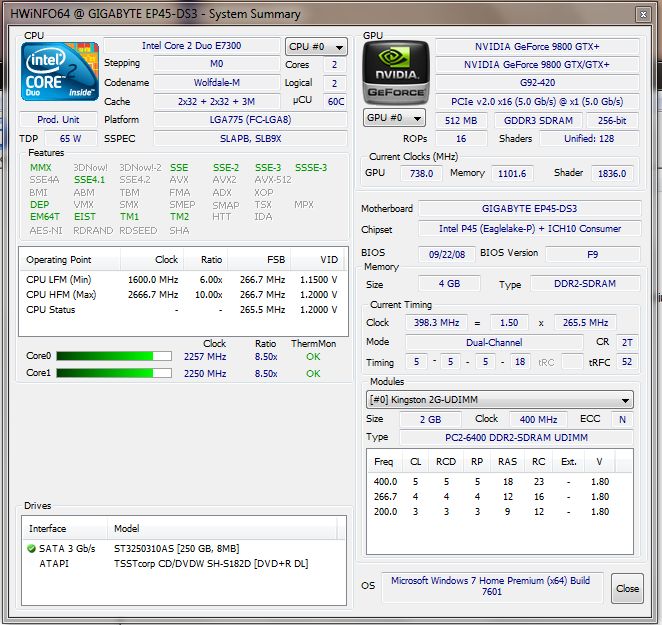This screenshot has height=625, width=662.
Task: Click the GIGABYTE EP45-DS3 motherboard field
Action: (529, 209)
